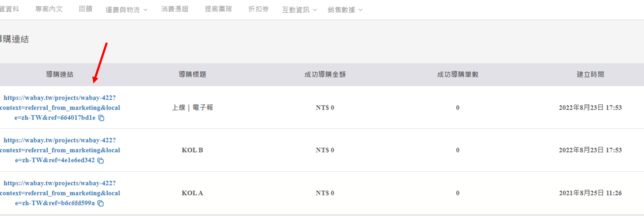
Task: Select the KOL B title cell
Action: 192,150
